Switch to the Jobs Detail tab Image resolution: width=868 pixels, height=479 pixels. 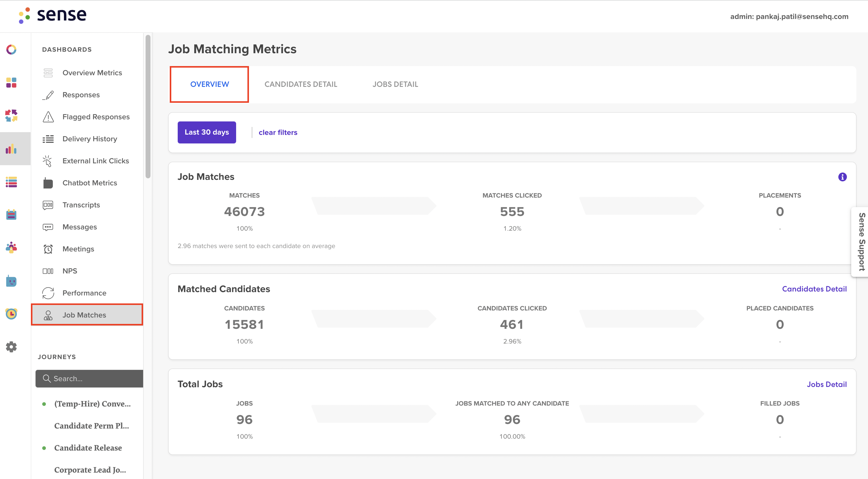(395, 84)
